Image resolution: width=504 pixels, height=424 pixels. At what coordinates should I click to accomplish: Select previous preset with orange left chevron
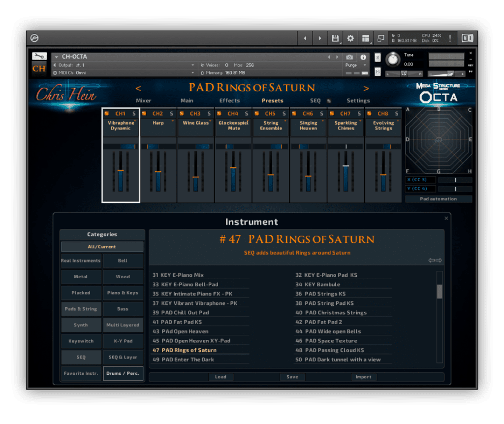(x=138, y=88)
